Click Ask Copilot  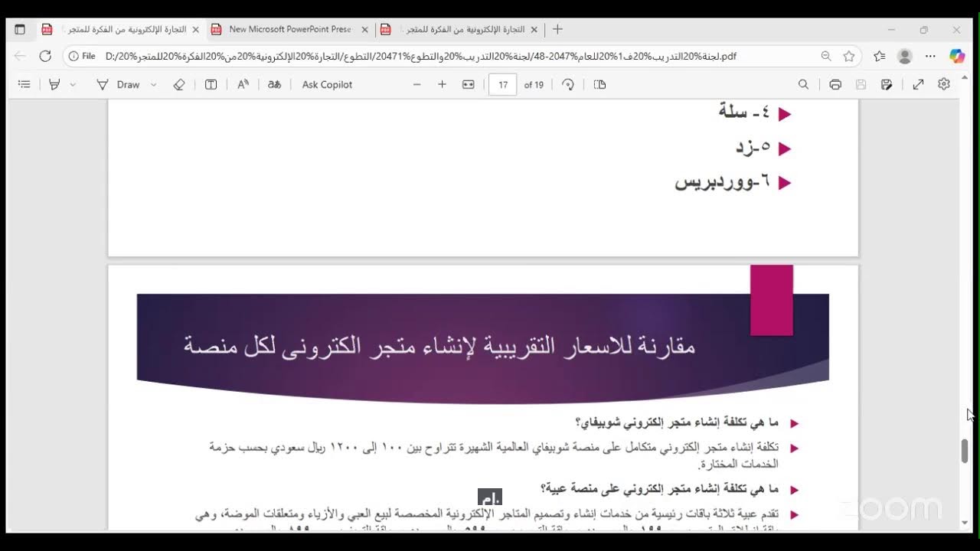[x=327, y=84]
